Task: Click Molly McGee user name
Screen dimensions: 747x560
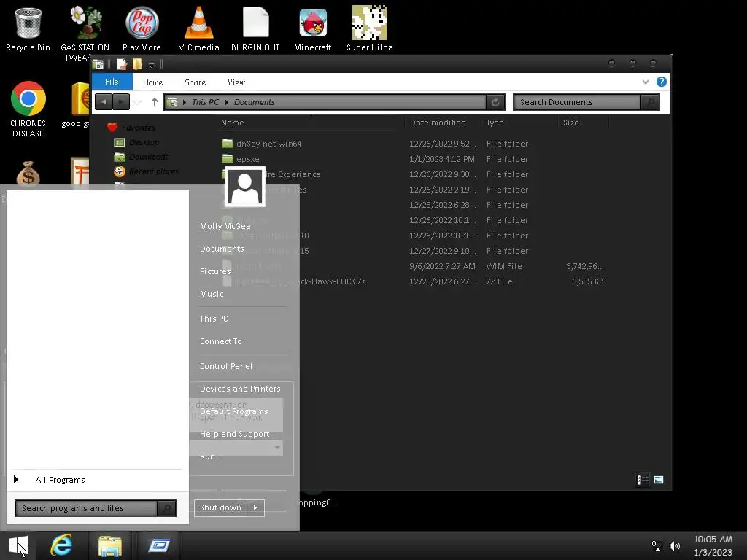Action: (x=225, y=226)
